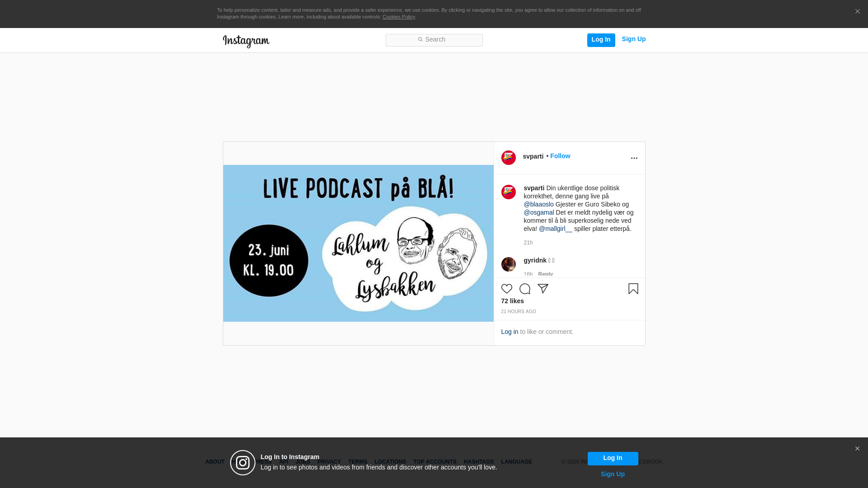Follow the svparti account
Image resolution: width=868 pixels, height=488 pixels.
(x=560, y=156)
